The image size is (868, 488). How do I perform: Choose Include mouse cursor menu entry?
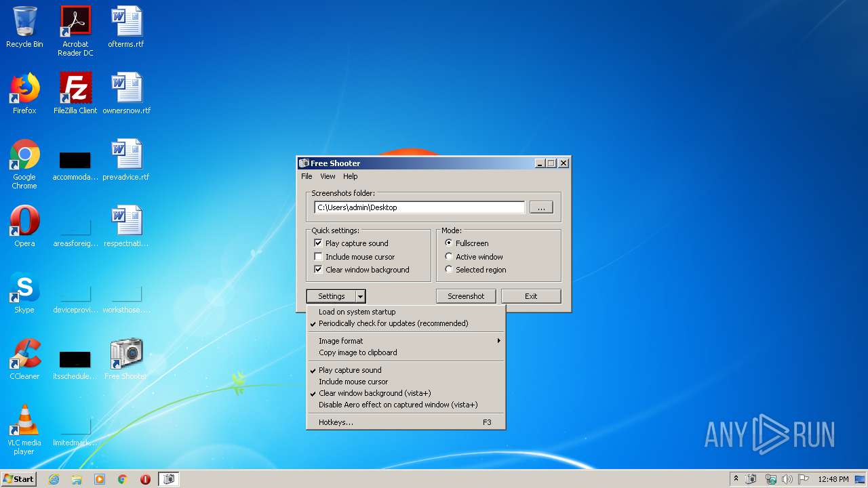pos(406,382)
